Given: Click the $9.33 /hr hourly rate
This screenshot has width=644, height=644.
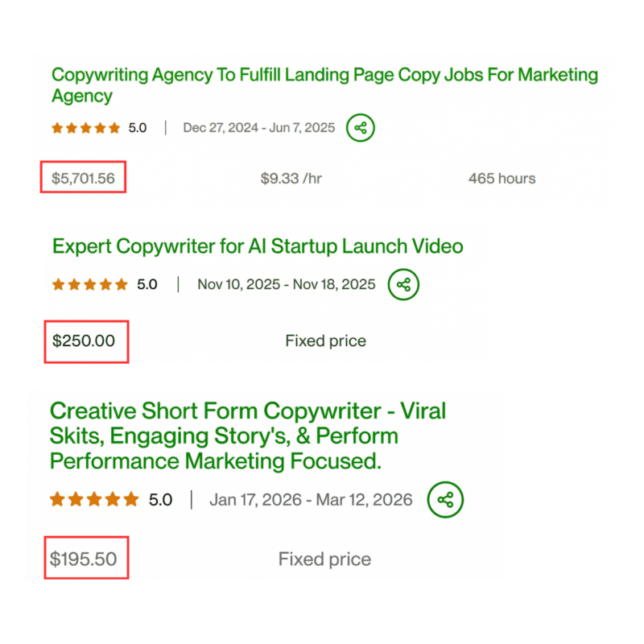Looking at the screenshot, I should pyautogui.click(x=291, y=179).
